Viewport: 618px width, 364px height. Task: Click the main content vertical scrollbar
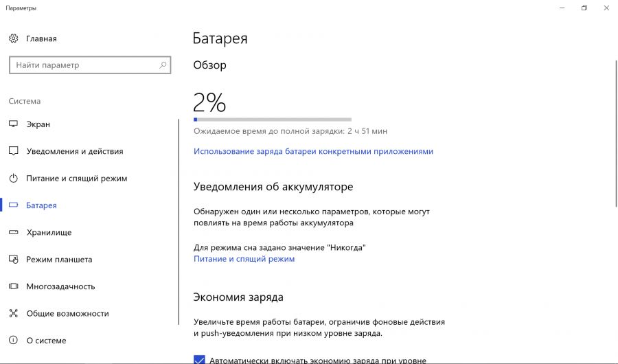click(x=615, y=130)
